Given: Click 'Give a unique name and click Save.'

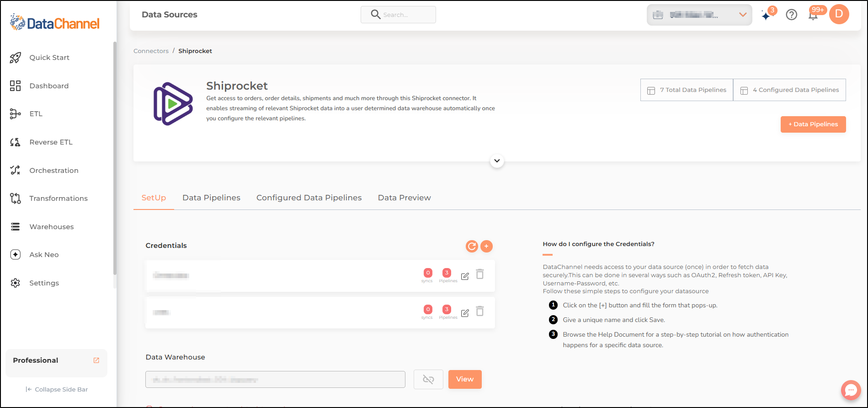Looking at the screenshot, I should pos(614,320).
